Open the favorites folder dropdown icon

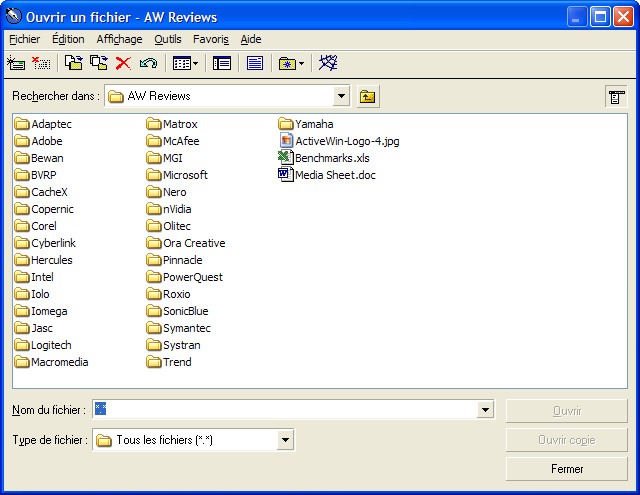pos(291,63)
